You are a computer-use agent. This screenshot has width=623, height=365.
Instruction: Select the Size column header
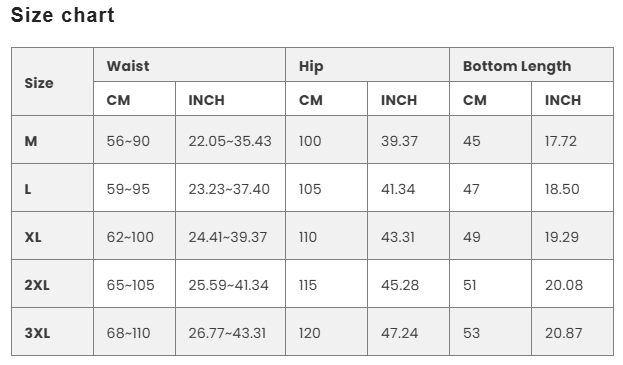pos(52,82)
